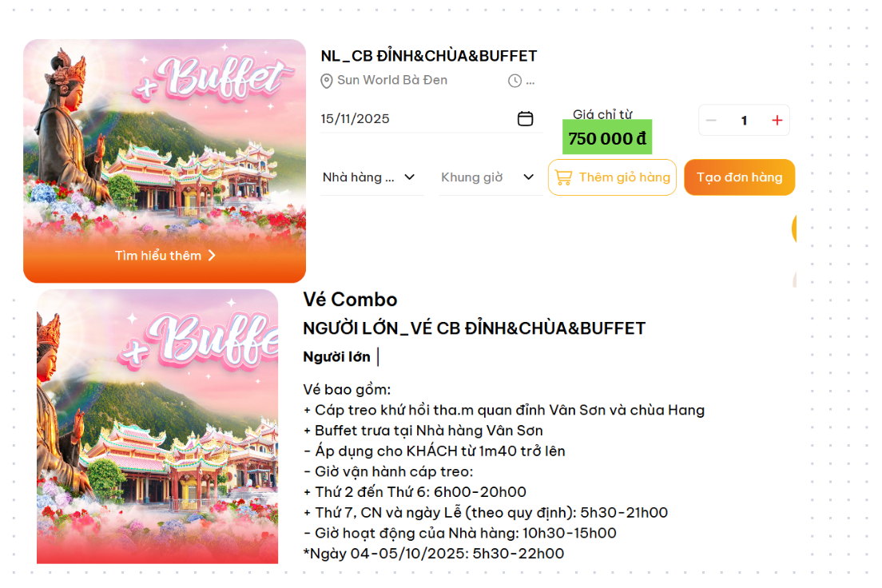Click the 15/11/2025 date field
Screen dimensions: 882x588
(x=431, y=119)
